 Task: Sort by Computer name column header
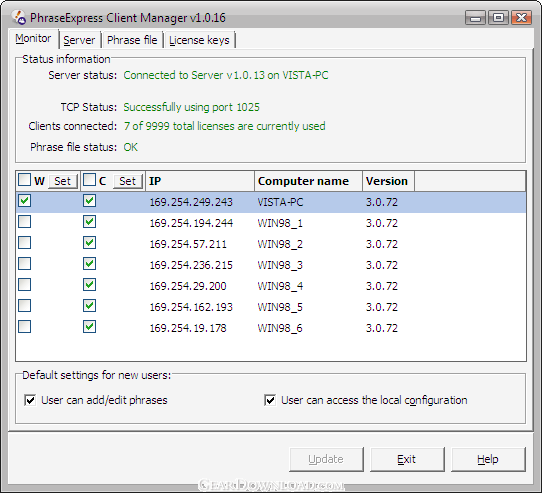click(308, 181)
